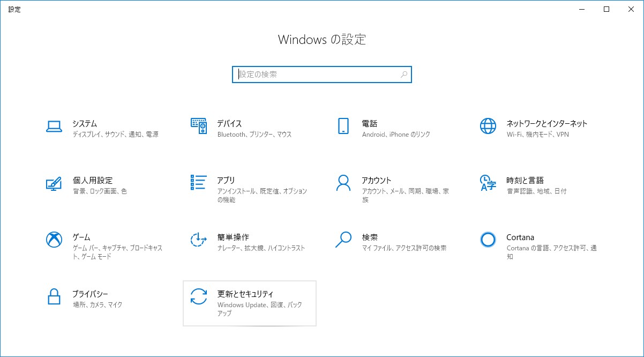Viewport: 644px width, 357px height.
Task: Focus the 設定の検索 search field
Action: [322, 75]
